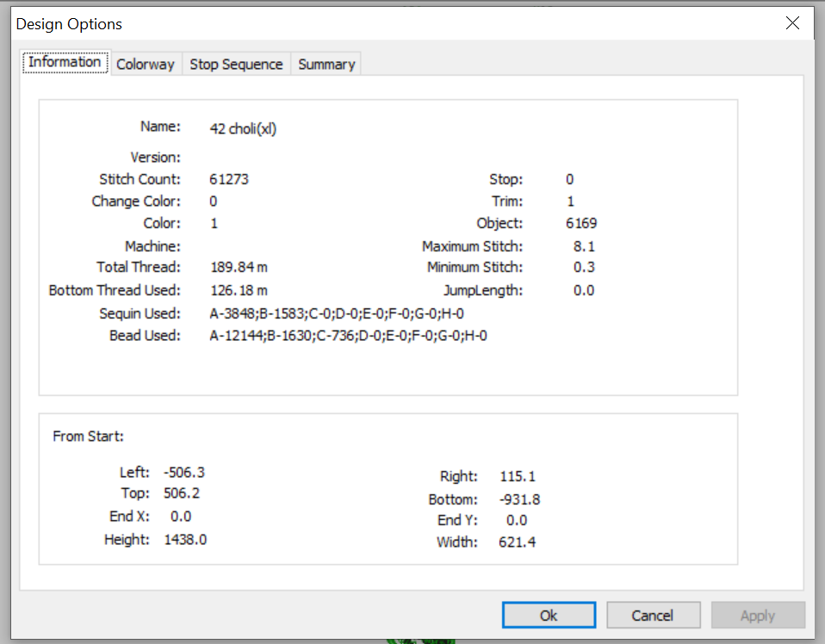Click the 'Object:' label
Screen dimensions: 825x644
coord(499,224)
